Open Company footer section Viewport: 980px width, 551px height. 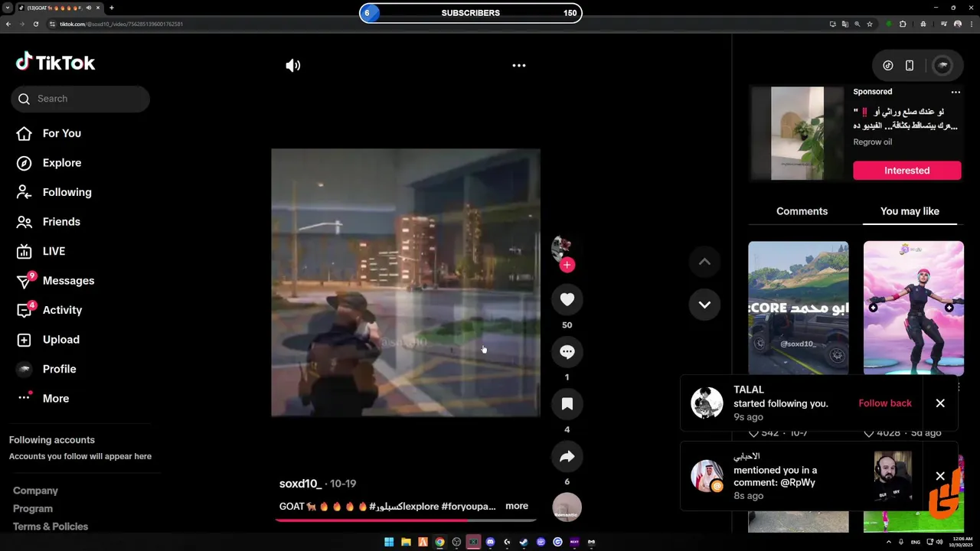coord(35,491)
